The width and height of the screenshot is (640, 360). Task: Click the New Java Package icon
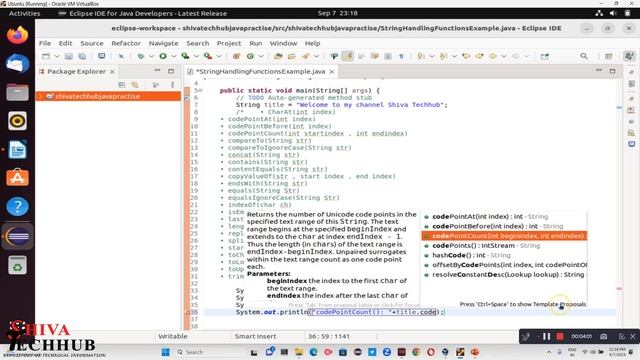(x=236, y=56)
